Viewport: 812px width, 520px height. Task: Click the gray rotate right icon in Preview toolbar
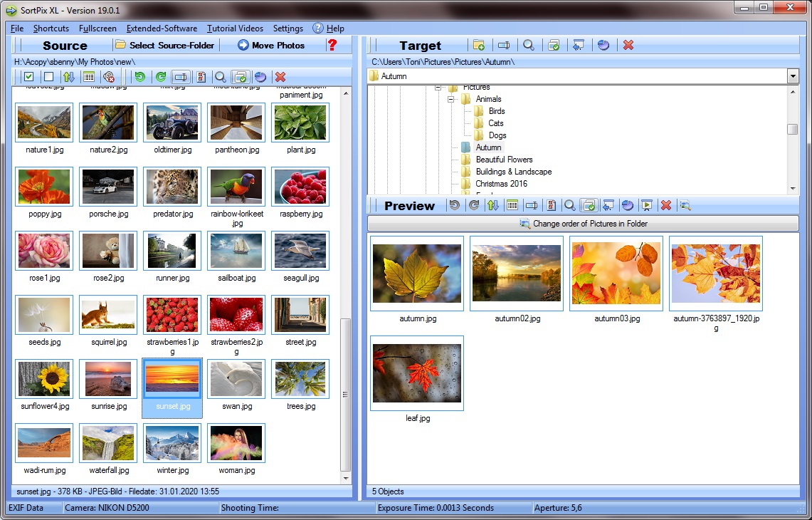pos(473,205)
